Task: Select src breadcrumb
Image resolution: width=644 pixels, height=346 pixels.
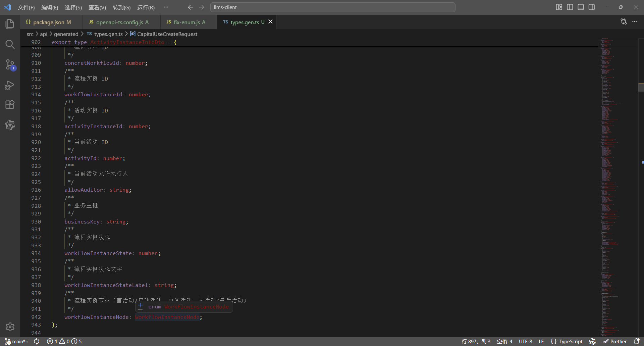Action: click(30, 34)
